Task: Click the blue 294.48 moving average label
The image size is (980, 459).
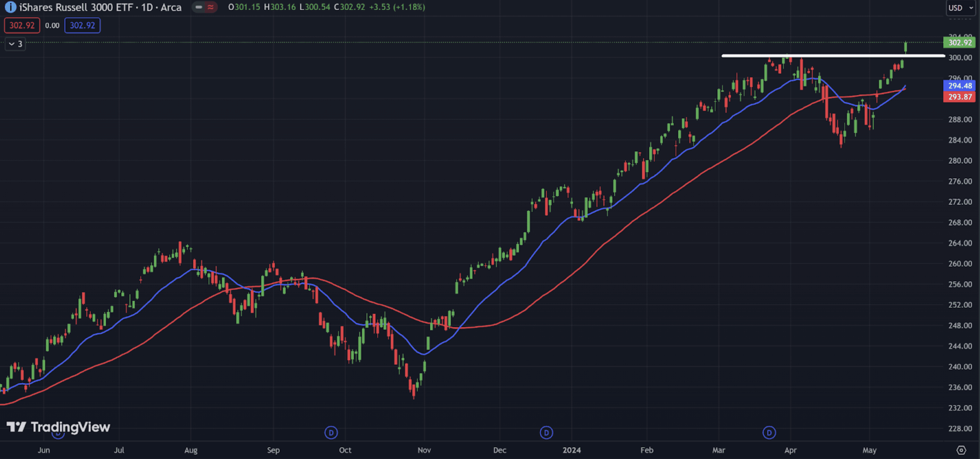Action: [959, 86]
